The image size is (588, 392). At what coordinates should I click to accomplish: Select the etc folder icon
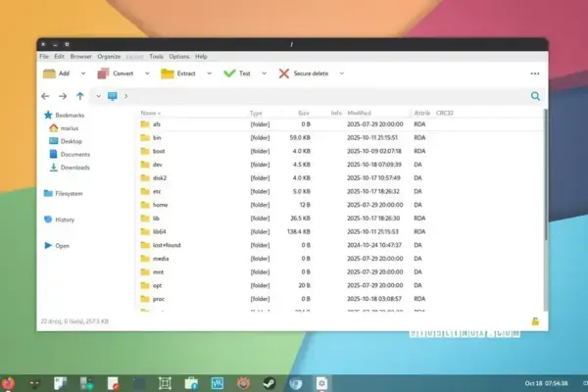[x=145, y=192]
